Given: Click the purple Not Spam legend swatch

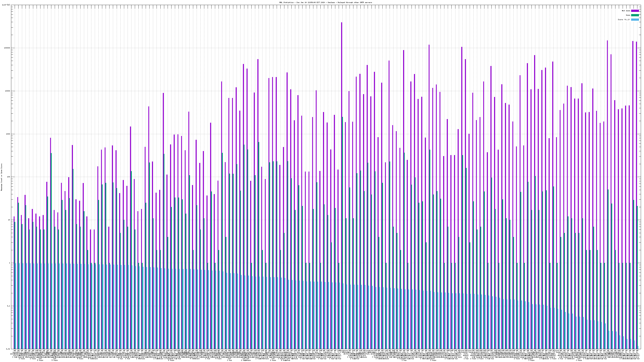Looking at the screenshot, I should [635, 11].
